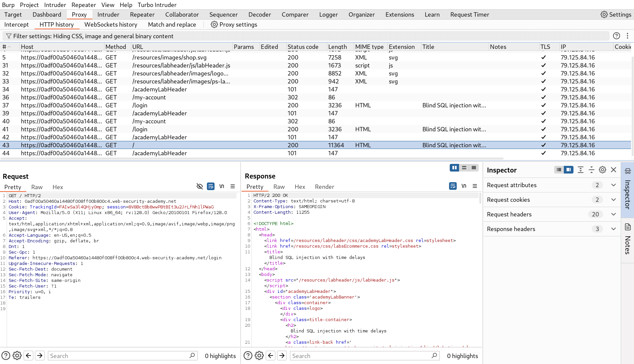Image resolution: width=634 pixels, height=364 pixels.
Task: Toggle newline display in Request panel
Action: tap(222, 186)
